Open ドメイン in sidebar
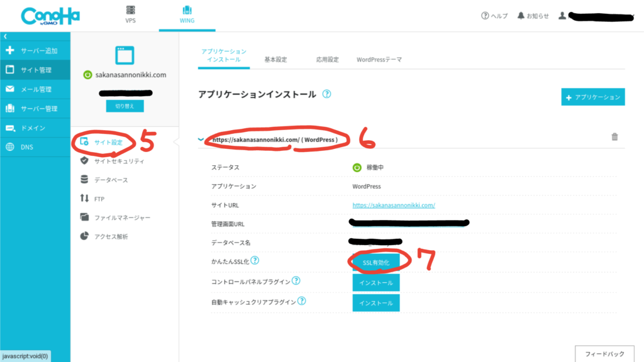This screenshot has height=362, width=644. [x=35, y=128]
